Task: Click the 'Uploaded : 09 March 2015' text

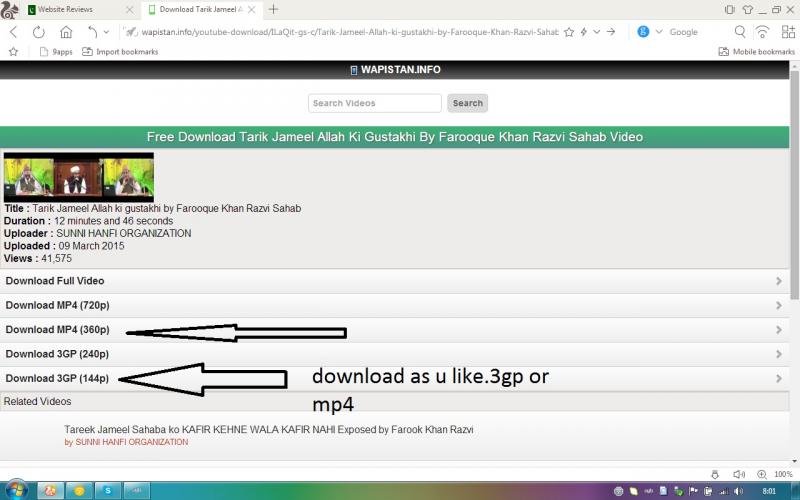Action: 64,246
